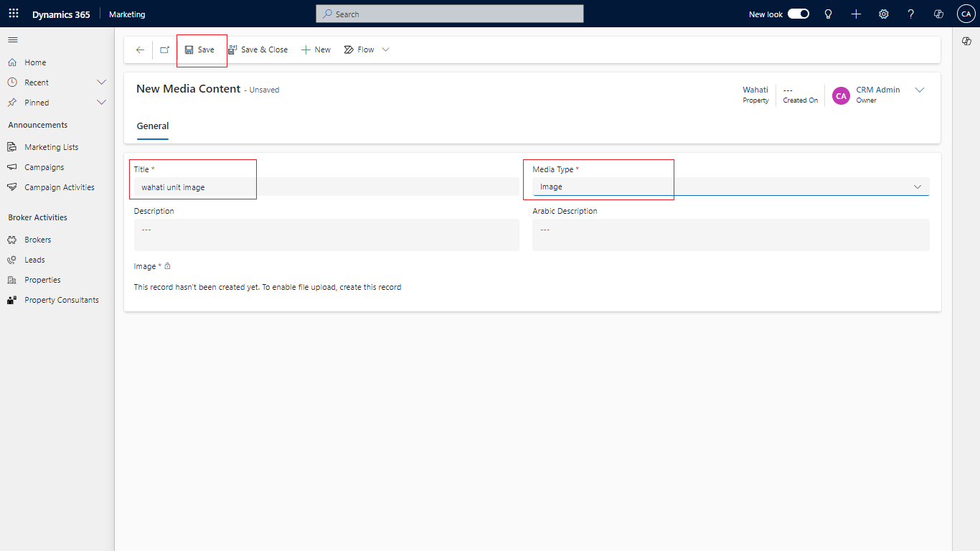Click the Flow button
The image size is (980, 551).
tap(359, 50)
